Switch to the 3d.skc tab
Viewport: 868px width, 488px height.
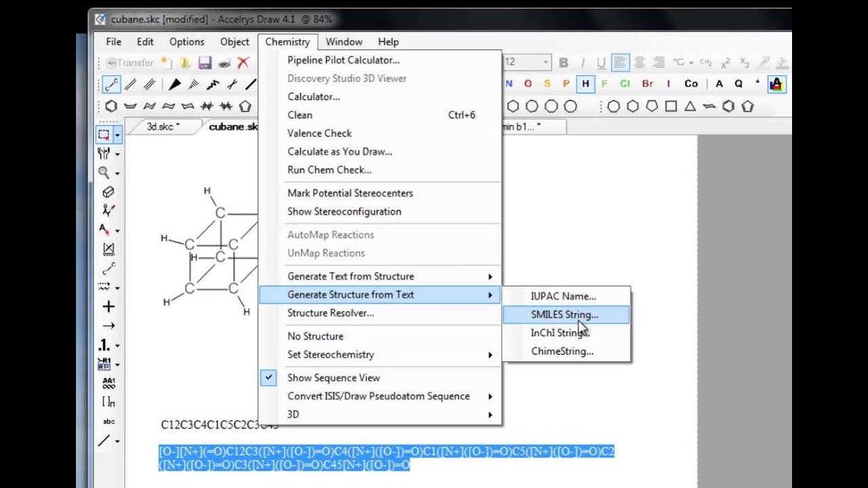[163, 127]
